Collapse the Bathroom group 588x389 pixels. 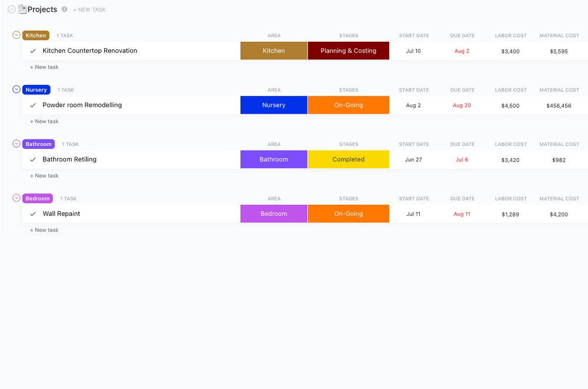tap(16, 144)
